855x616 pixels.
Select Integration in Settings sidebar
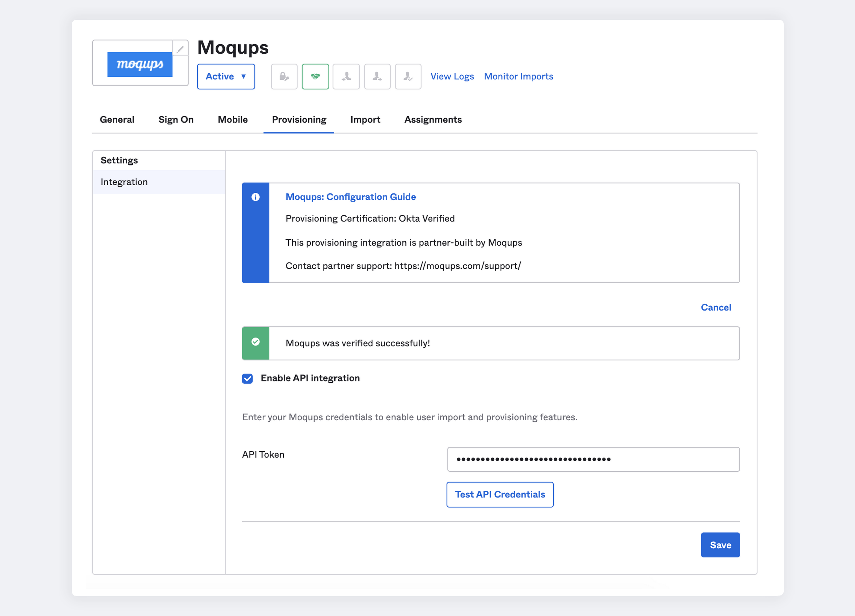pos(124,182)
